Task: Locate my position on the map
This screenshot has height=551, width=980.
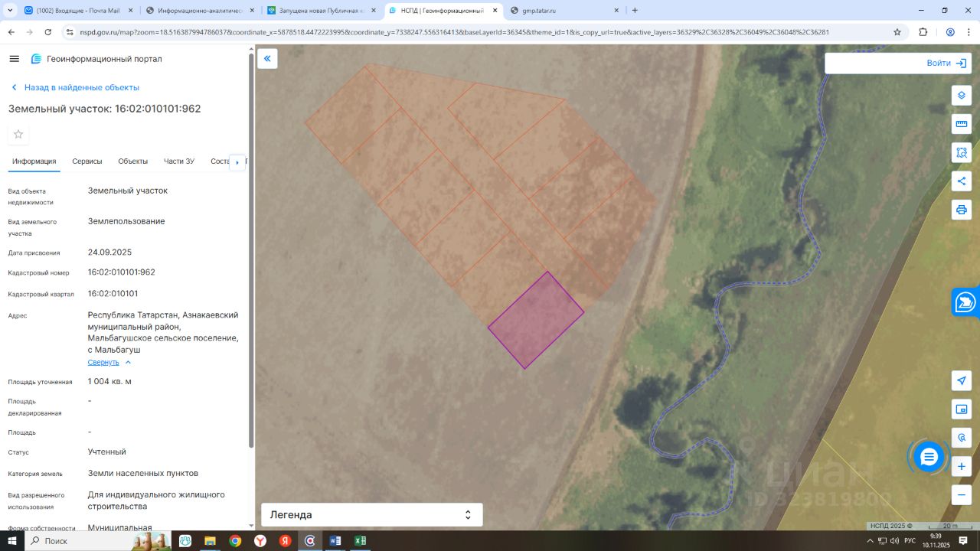Action: [962, 380]
